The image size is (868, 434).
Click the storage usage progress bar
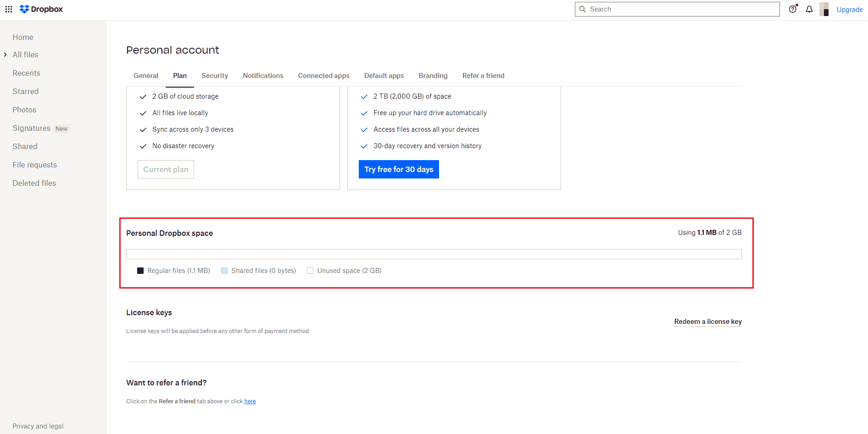tap(434, 254)
